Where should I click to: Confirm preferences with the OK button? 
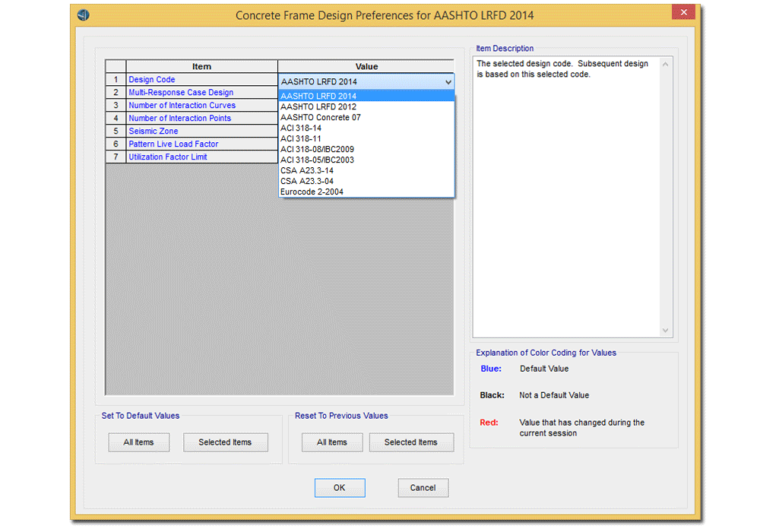(340, 488)
